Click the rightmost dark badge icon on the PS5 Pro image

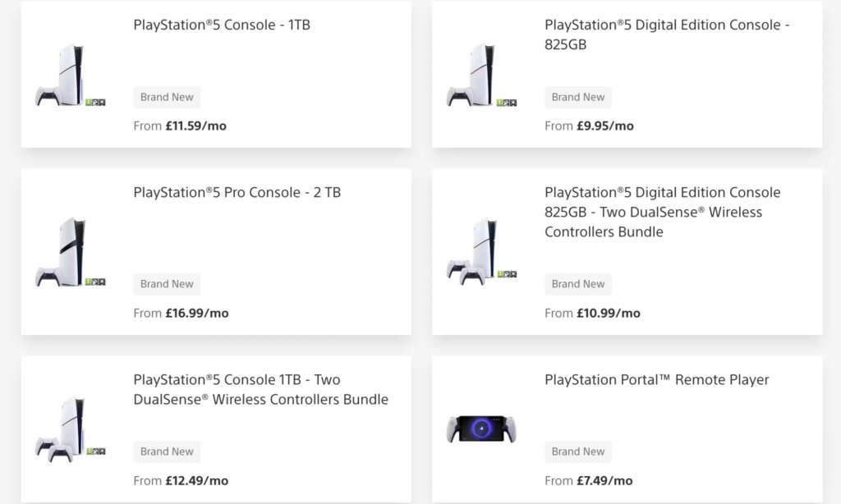point(102,282)
